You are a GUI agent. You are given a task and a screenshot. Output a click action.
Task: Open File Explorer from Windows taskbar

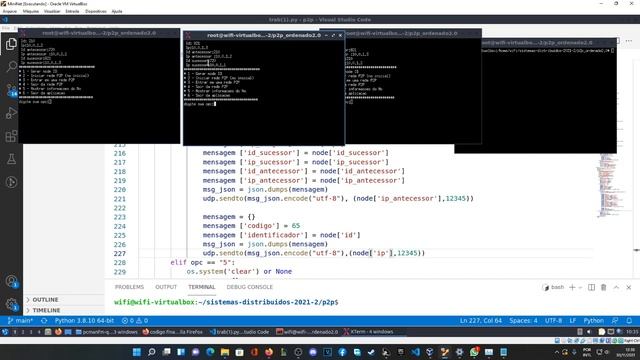tap(225, 352)
